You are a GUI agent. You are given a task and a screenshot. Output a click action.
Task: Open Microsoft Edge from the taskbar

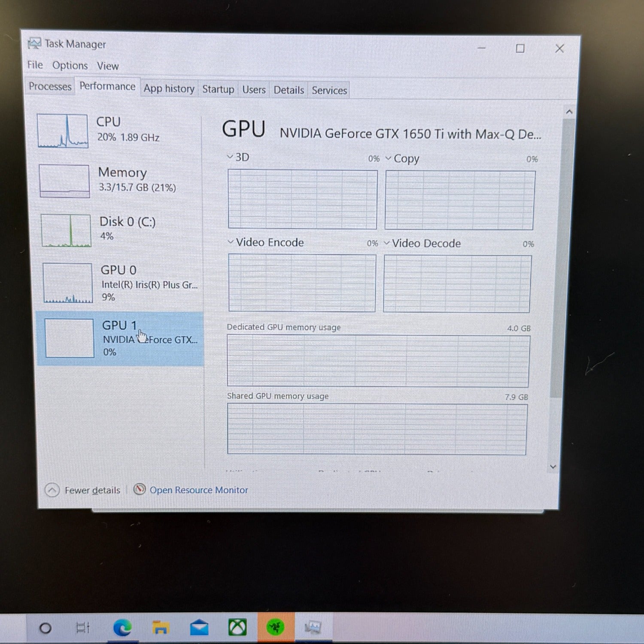(x=122, y=628)
